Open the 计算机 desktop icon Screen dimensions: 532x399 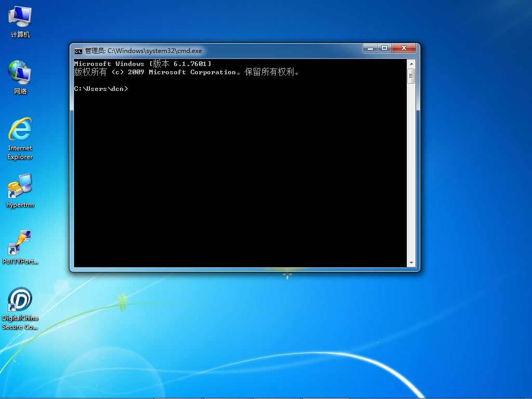click(x=20, y=21)
